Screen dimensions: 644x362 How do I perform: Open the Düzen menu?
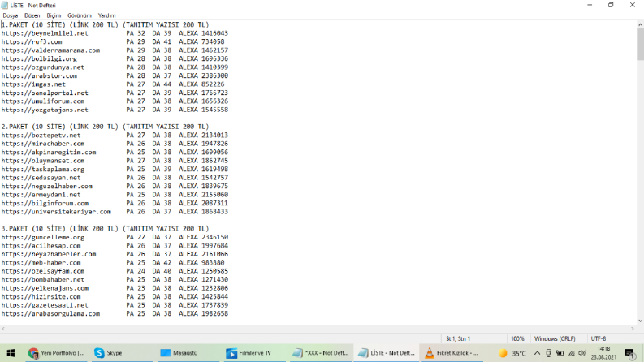coord(32,15)
